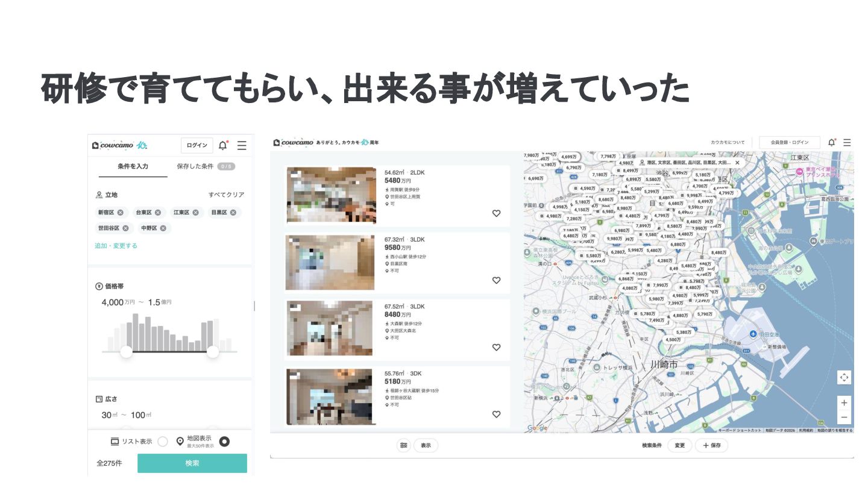Remove the 新宿区 location chip
The image size is (868, 488).
(x=121, y=213)
